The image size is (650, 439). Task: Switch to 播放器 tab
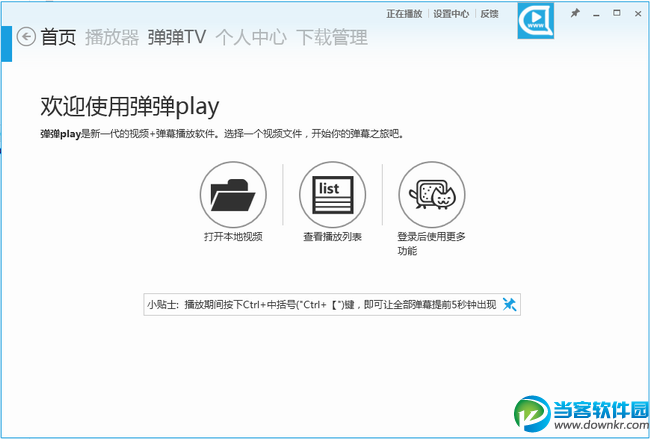[112, 37]
